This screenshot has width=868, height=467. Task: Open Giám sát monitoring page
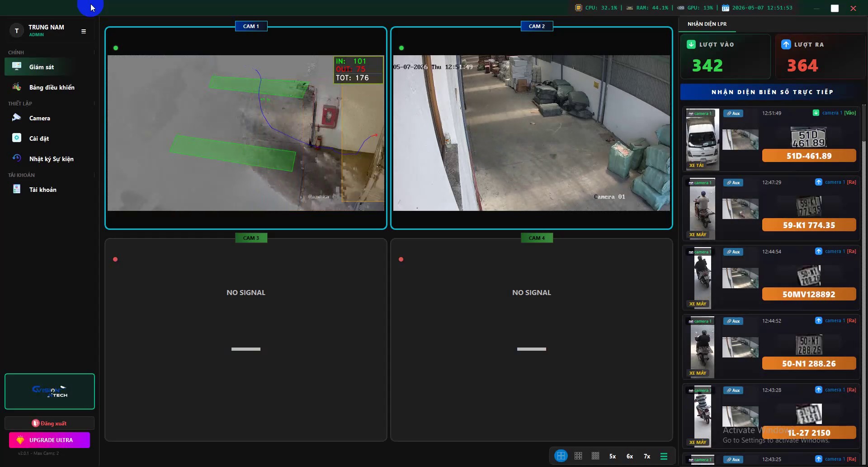50,67
